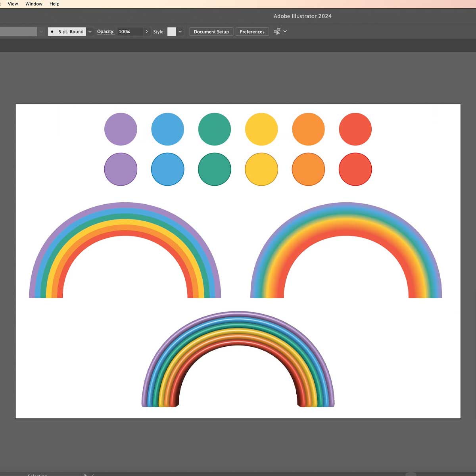The image size is (476, 476).
Task: Click the align-to-selection icon beside Preferences
Action: click(277, 31)
